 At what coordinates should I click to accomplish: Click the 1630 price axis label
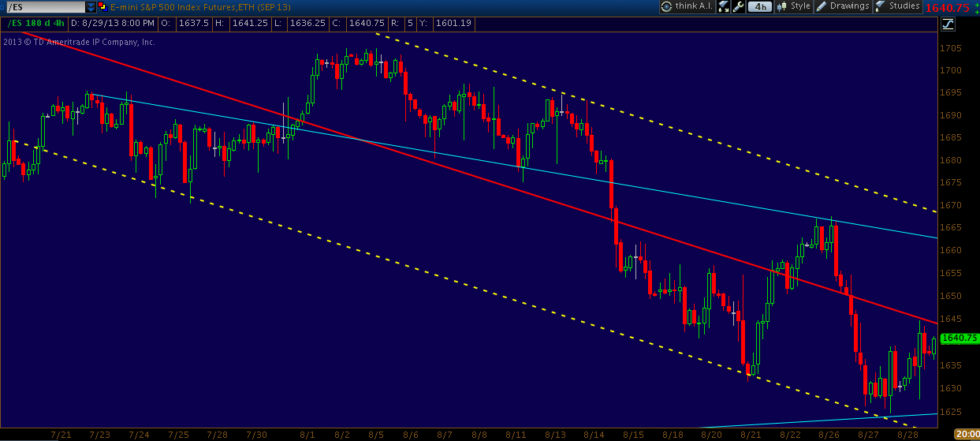point(951,388)
